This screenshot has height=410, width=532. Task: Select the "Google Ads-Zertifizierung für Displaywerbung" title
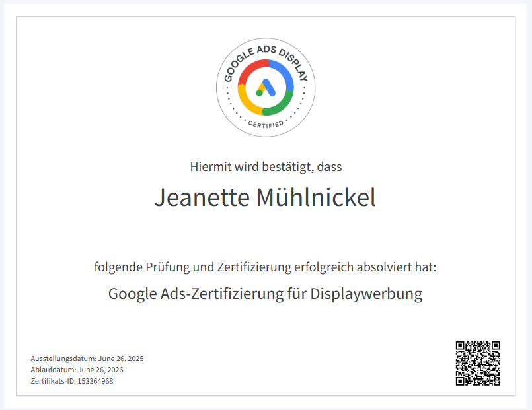265,294
